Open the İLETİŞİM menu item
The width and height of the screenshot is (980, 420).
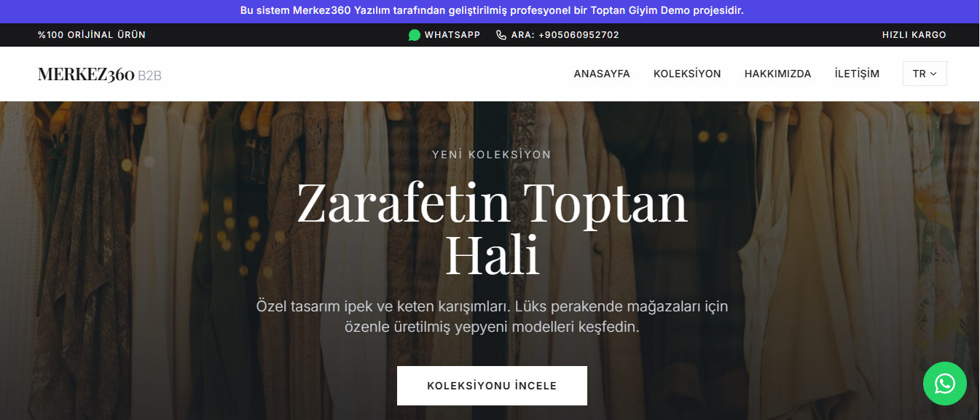point(857,74)
